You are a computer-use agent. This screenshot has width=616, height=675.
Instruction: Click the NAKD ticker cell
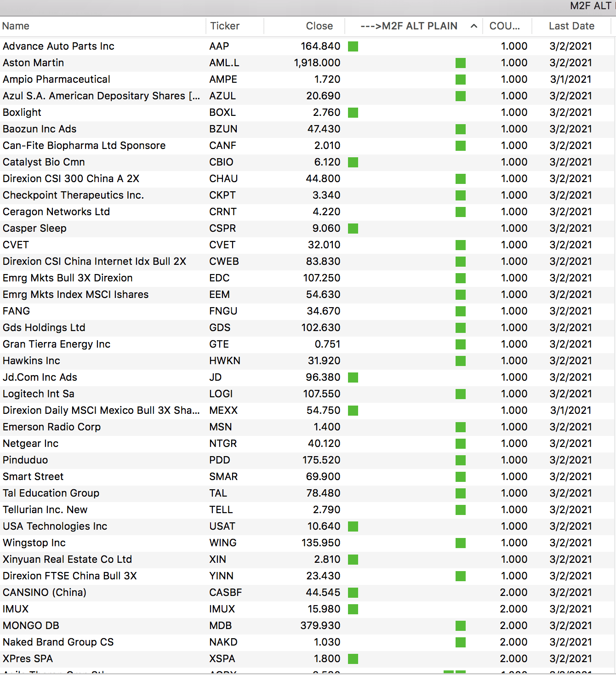(x=223, y=642)
